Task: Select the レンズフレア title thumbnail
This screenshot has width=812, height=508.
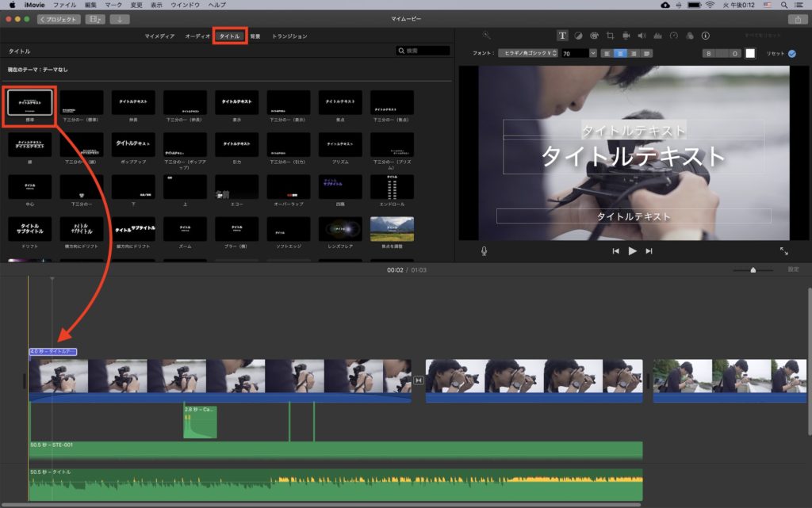Action: click(x=340, y=229)
